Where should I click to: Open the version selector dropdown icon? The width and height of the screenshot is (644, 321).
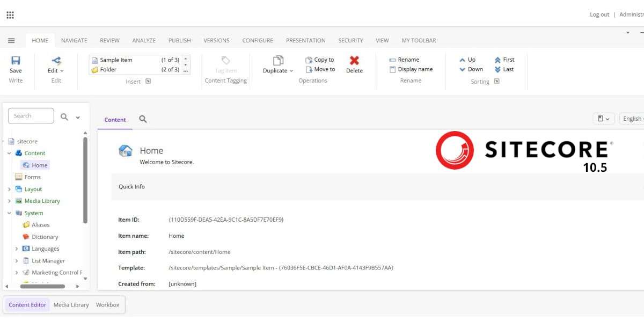(603, 119)
